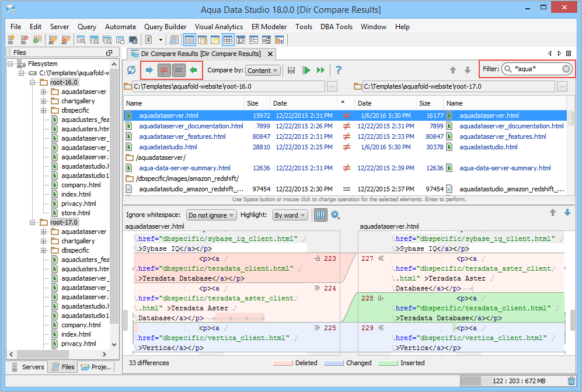Click the green play synchronize selected icon
Viewport: 582px width, 392px height.
click(x=306, y=70)
